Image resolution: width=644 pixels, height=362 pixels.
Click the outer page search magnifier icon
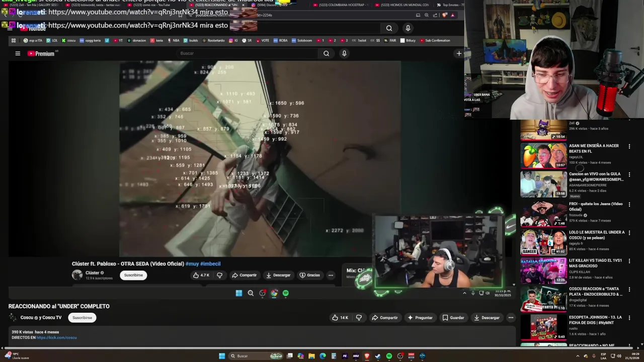point(389,28)
